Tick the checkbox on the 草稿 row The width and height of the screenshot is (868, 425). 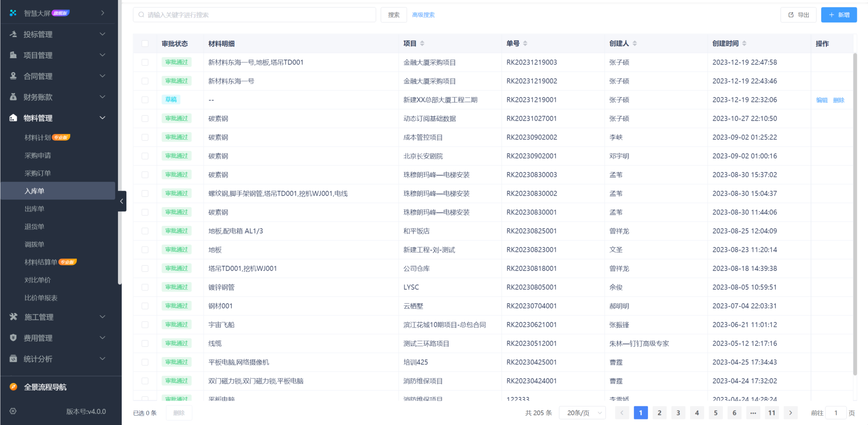(145, 99)
